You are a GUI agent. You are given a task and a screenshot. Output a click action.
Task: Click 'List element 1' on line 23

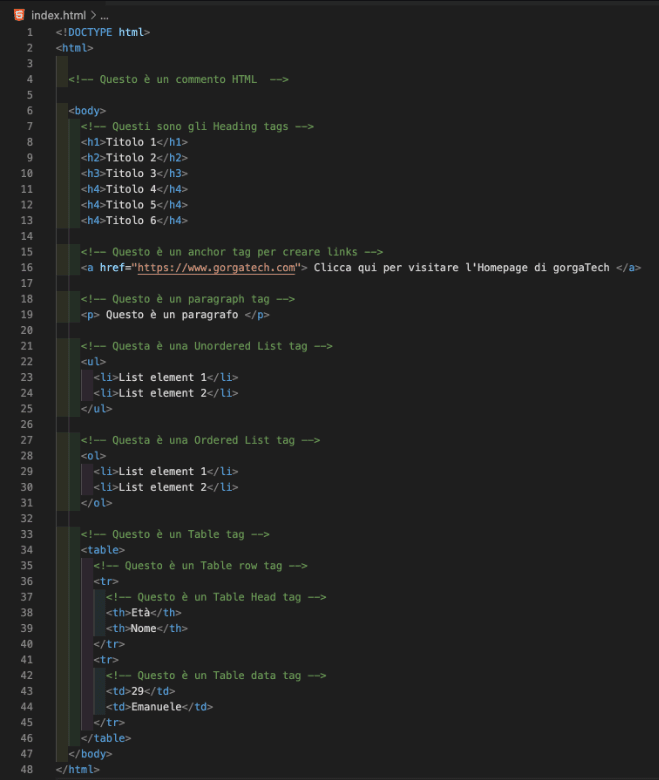(x=163, y=378)
